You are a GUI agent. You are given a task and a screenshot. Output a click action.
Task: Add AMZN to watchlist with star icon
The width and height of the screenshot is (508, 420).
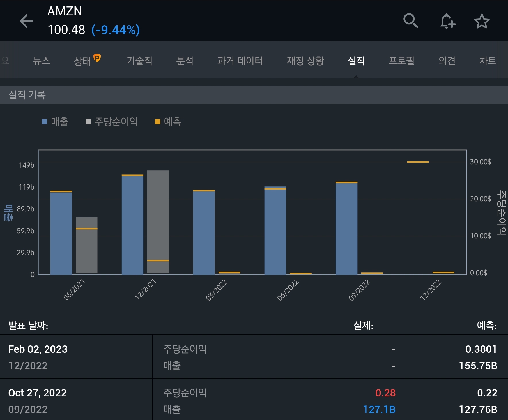482,21
